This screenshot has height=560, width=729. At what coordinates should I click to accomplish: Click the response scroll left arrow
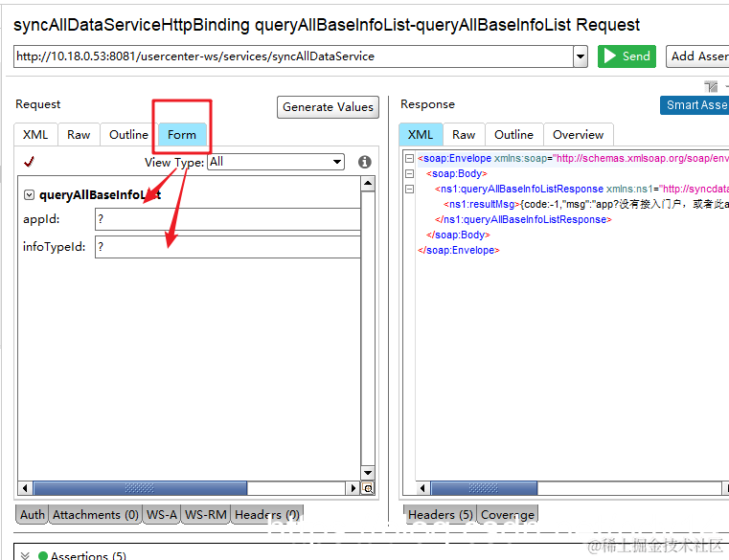click(x=422, y=488)
